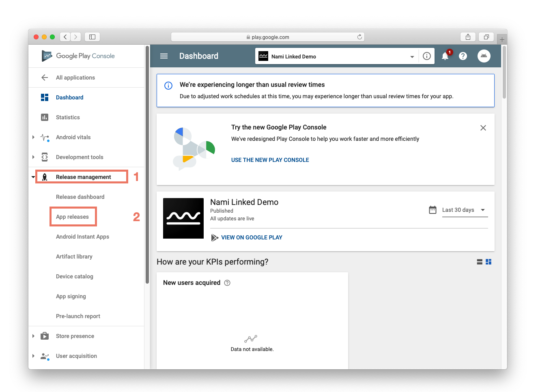Open Android Instant Apps
This screenshot has width=538, height=392.
(82, 237)
